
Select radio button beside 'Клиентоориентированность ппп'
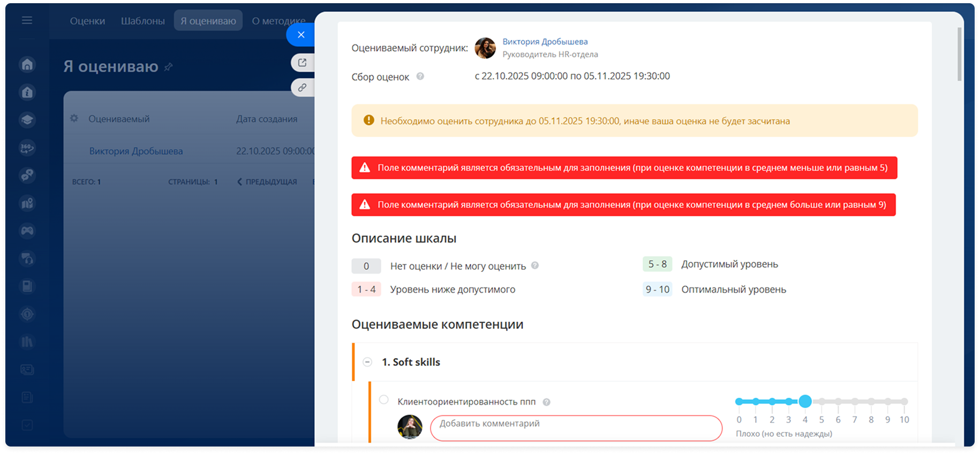[383, 399]
